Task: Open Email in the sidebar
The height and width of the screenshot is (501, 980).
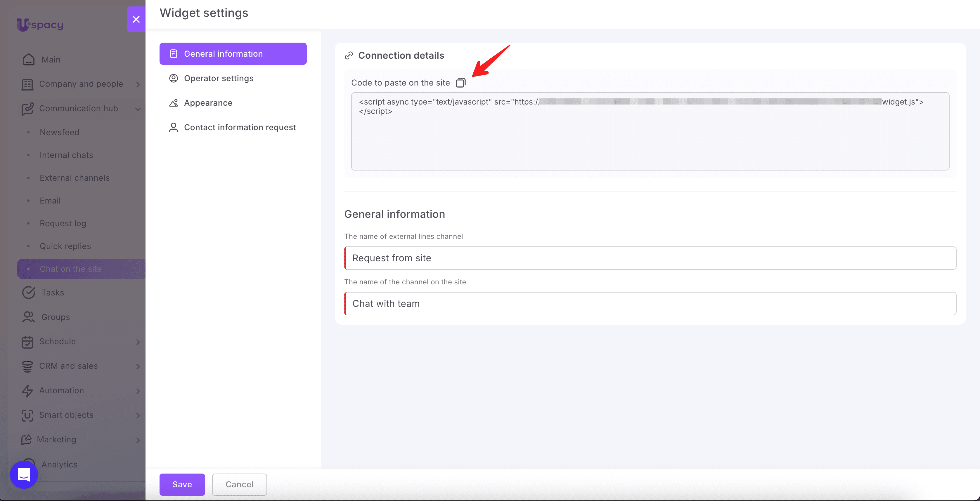Action: pyautogui.click(x=50, y=201)
